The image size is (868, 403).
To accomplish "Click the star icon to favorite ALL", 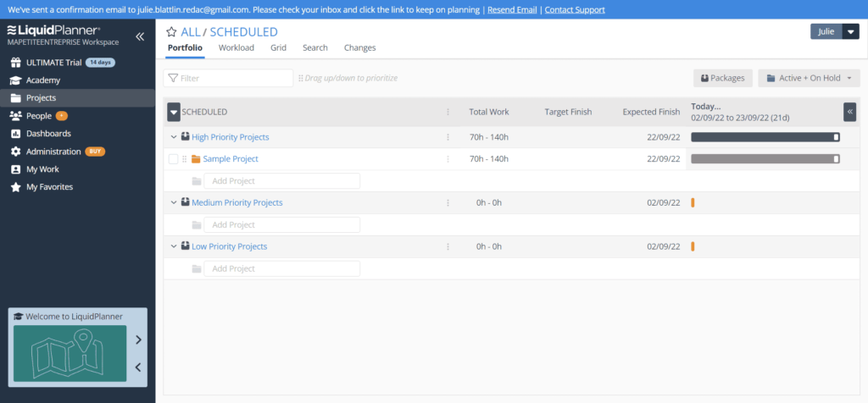I will (x=171, y=32).
